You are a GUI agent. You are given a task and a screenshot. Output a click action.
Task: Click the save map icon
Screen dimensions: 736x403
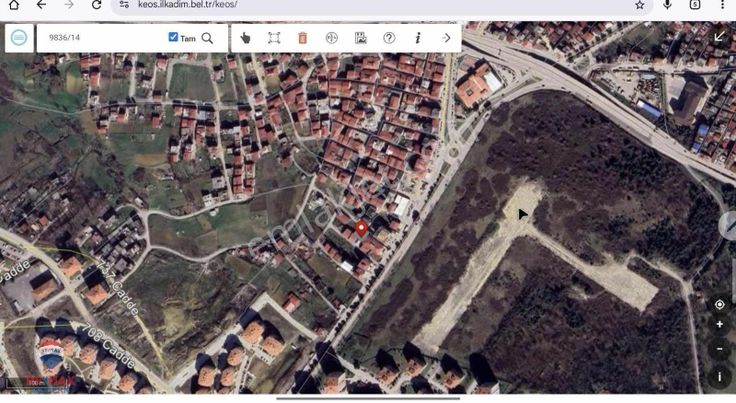[361, 38]
